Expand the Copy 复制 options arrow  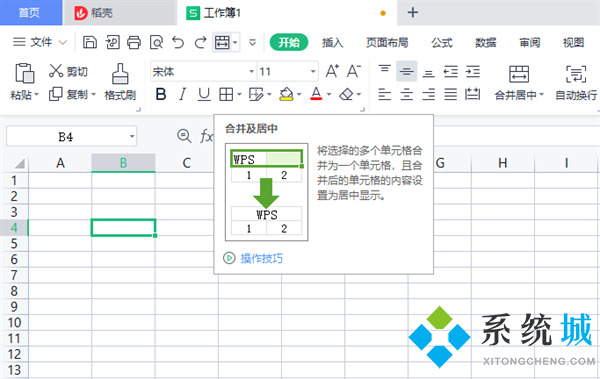point(93,94)
